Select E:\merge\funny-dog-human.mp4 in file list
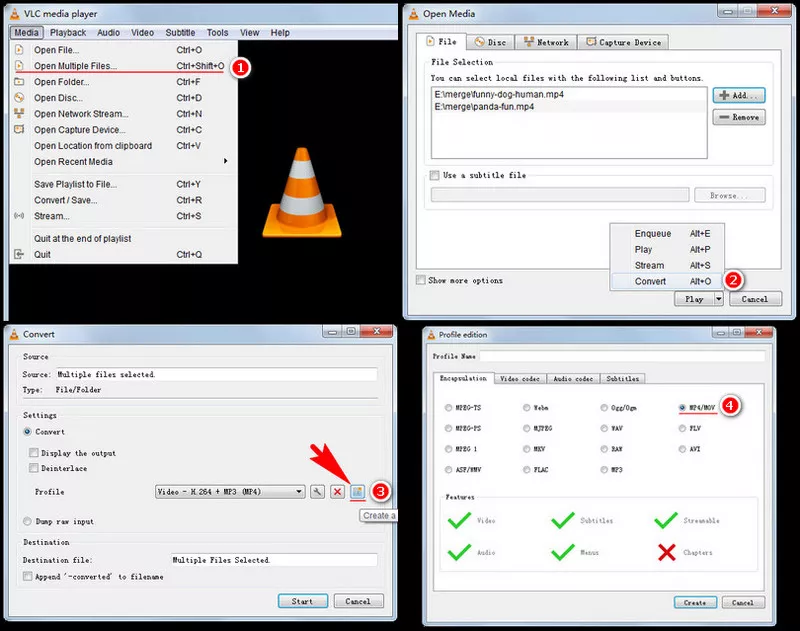The height and width of the screenshot is (631, 800). (x=569, y=94)
